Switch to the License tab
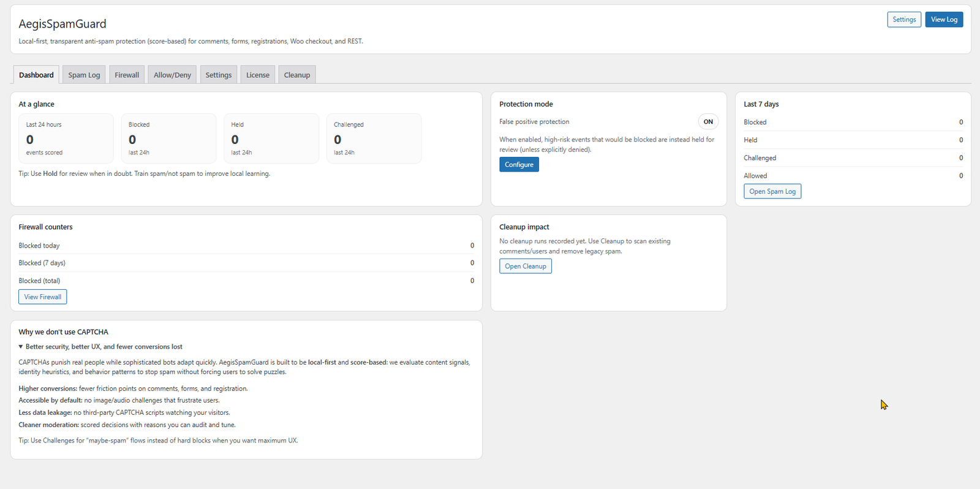This screenshot has height=489, width=980. click(x=258, y=75)
